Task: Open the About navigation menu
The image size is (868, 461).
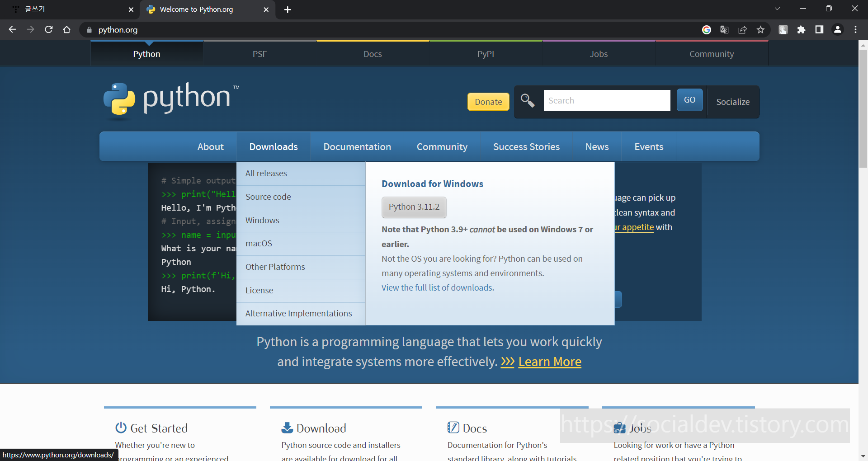Action: 210,146
